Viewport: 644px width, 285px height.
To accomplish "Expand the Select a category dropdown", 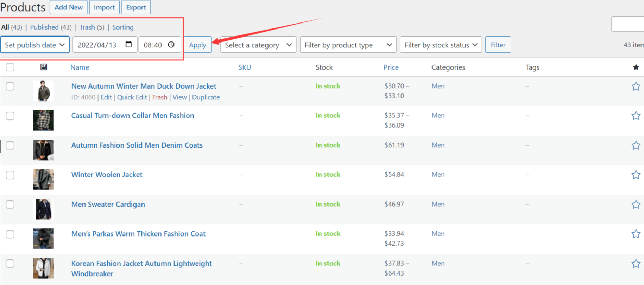I will [x=258, y=45].
